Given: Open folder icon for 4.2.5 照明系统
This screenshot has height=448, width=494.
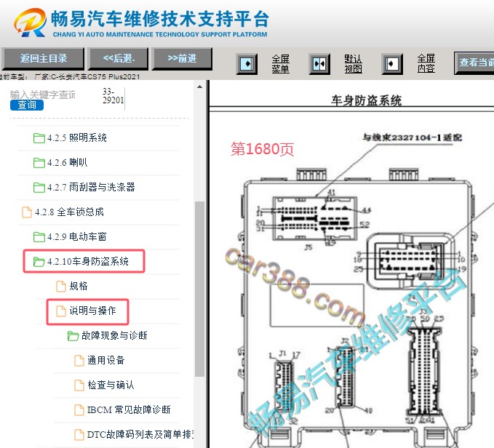Looking at the screenshot, I should point(39,138).
